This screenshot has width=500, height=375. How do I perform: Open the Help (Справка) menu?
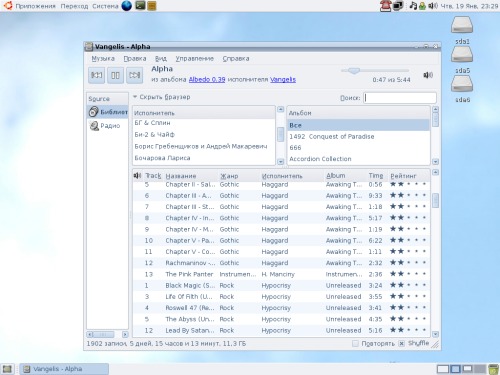click(236, 58)
